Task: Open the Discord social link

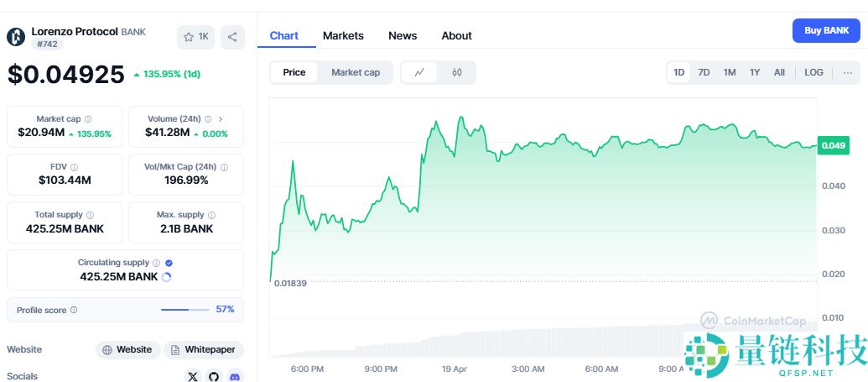Action: (235, 376)
